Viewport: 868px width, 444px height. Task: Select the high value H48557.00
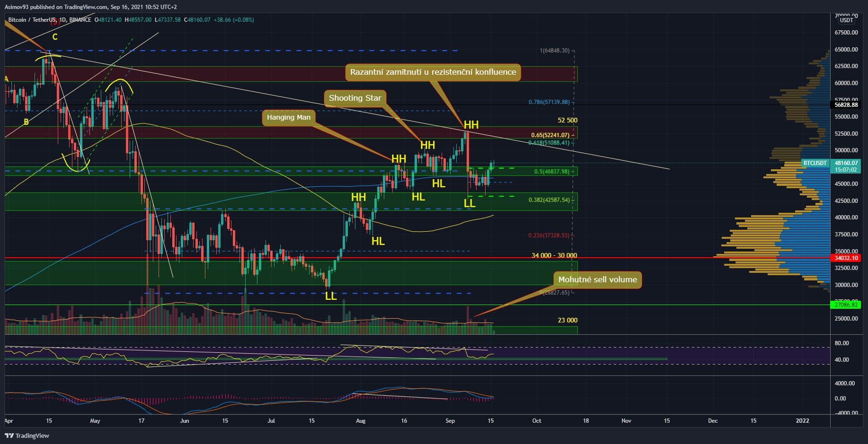138,20
